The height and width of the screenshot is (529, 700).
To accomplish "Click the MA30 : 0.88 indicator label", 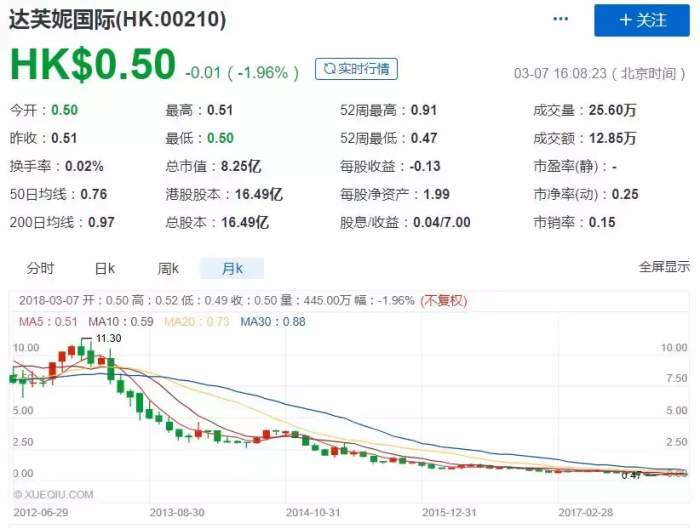I will [x=273, y=322].
